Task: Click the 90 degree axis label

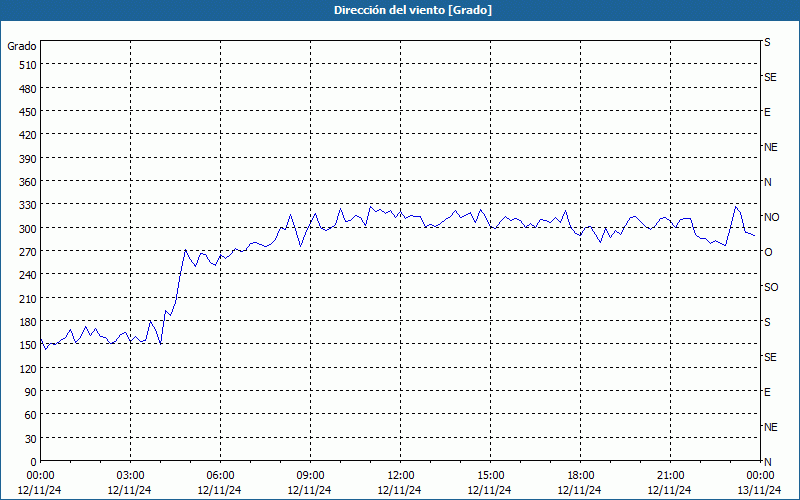Action: click(x=31, y=392)
